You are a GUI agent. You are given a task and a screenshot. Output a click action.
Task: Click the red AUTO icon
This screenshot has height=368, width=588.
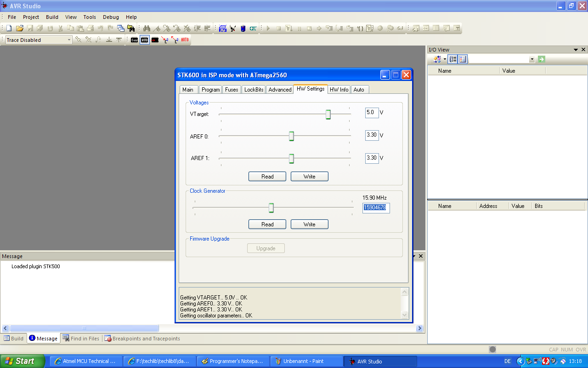click(x=185, y=40)
